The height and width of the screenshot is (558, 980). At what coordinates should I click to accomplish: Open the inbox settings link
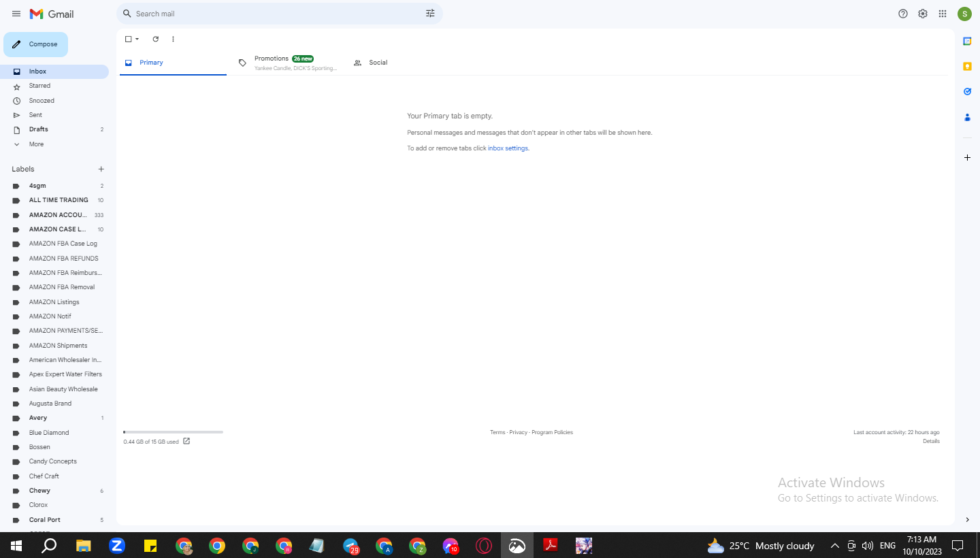[x=508, y=148]
